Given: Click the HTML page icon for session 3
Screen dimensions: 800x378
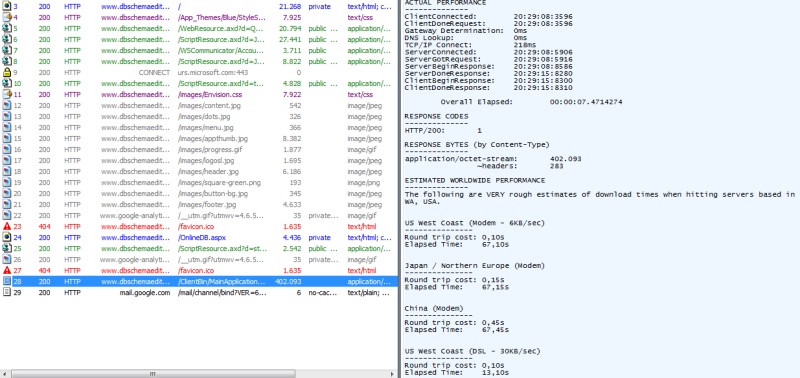Looking at the screenshot, I should (x=7, y=7).
